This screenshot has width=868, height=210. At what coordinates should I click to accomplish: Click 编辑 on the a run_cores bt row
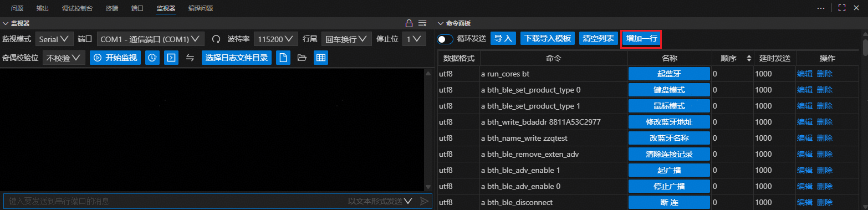pyautogui.click(x=805, y=74)
